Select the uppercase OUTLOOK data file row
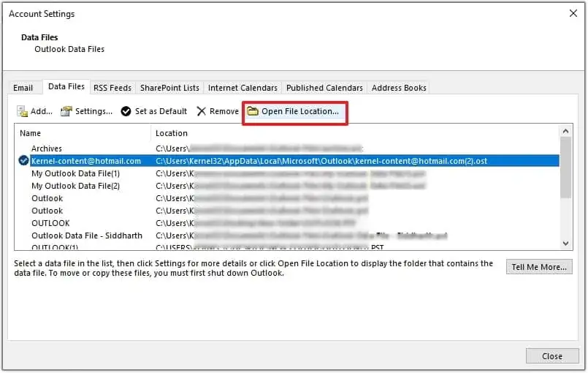588x373 pixels. point(287,223)
